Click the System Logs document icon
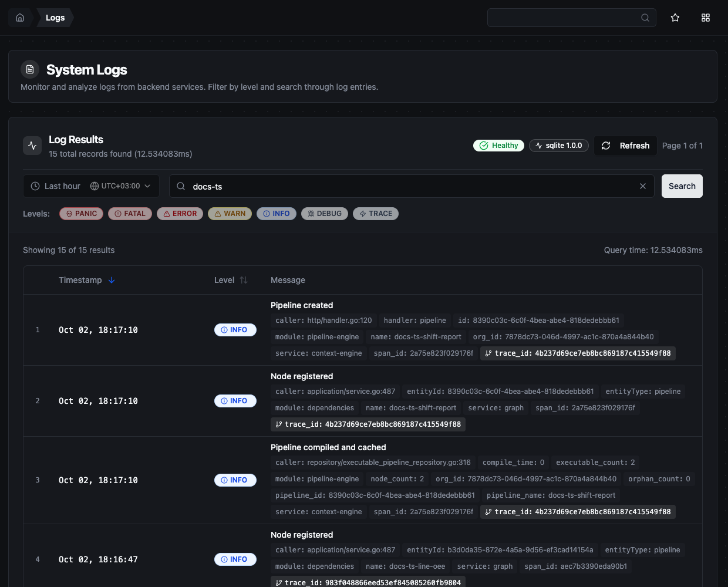The height and width of the screenshot is (587, 728). [x=30, y=69]
